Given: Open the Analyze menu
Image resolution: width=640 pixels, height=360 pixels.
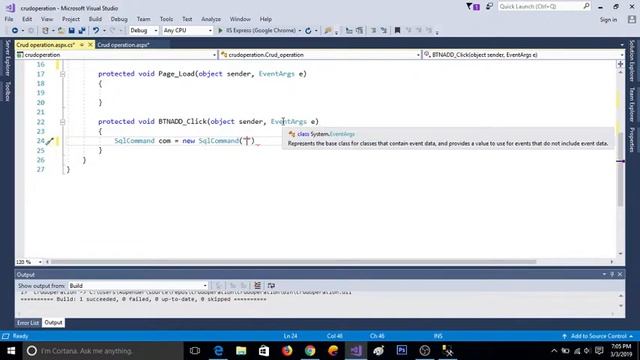Looking at the screenshot, I should click(211, 19).
